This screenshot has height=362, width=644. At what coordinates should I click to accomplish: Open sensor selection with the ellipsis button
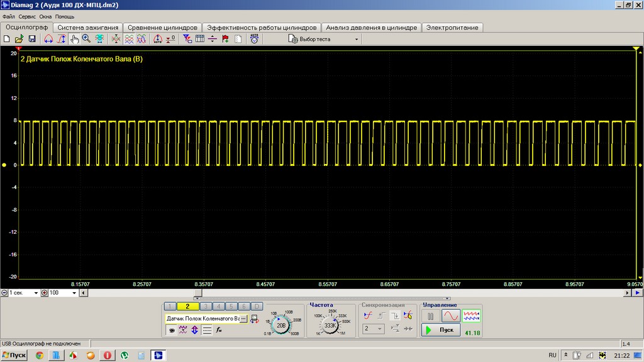tap(243, 319)
